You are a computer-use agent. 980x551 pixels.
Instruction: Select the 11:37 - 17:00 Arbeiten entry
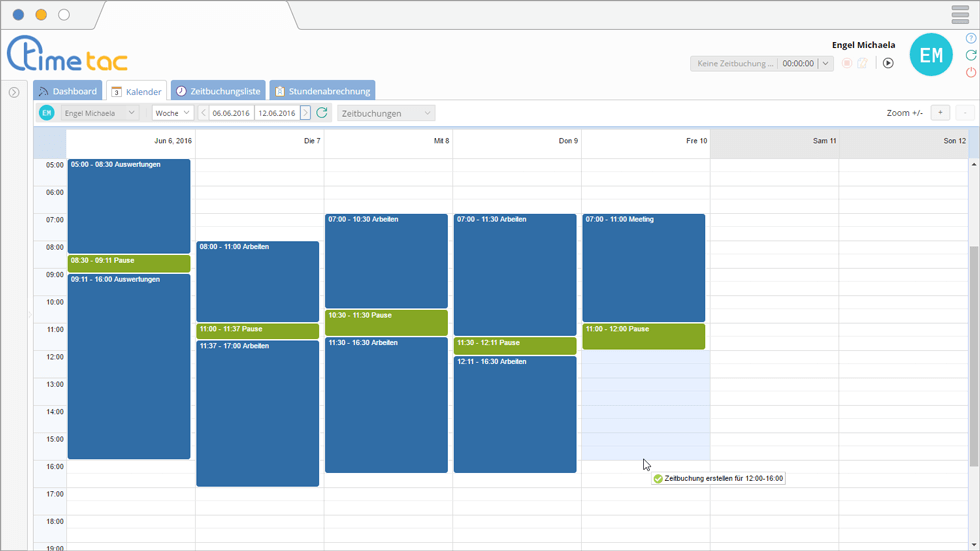pyautogui.click(x=258, y=413)
